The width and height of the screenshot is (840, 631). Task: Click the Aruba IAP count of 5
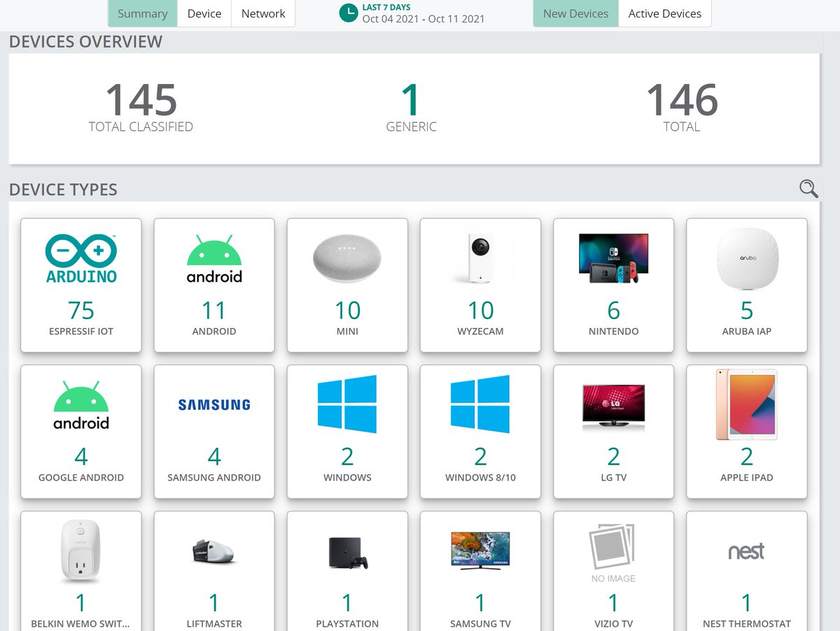tap(747, 310)
